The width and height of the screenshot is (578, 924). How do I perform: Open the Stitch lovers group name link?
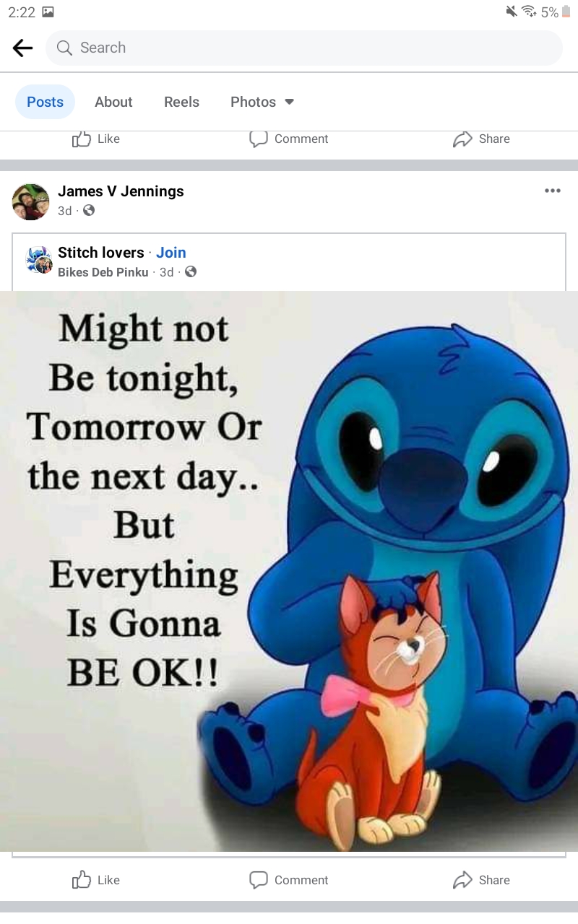101,253
